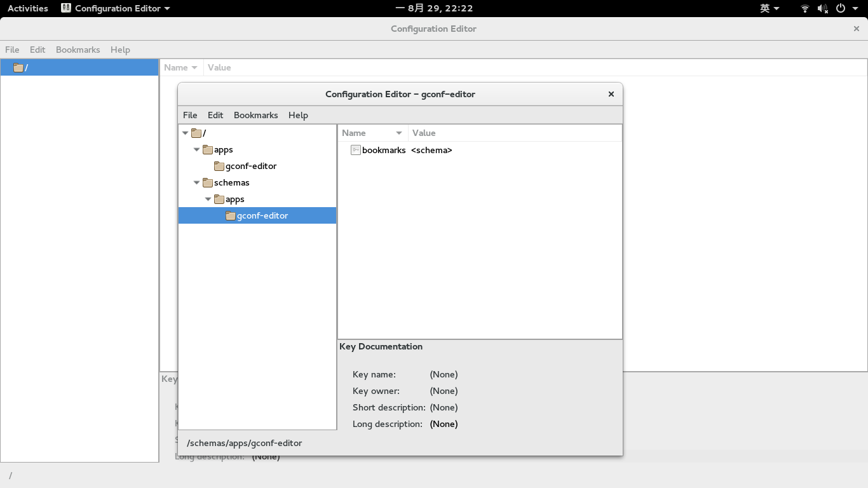
Task: Click root folder icon in background Configuration Editor
Action: click(18, 67)
